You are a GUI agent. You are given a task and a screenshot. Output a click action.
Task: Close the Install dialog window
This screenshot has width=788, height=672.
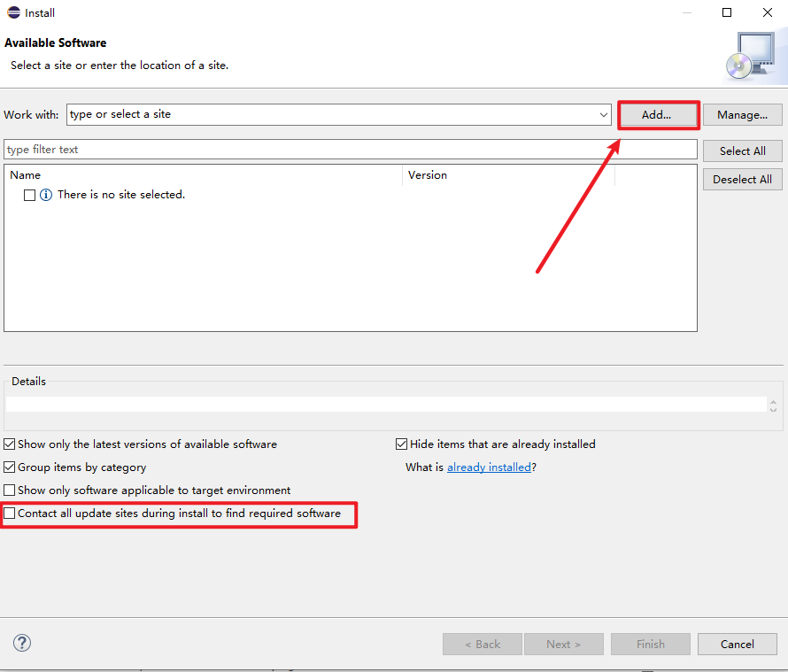tap(767, 12)
